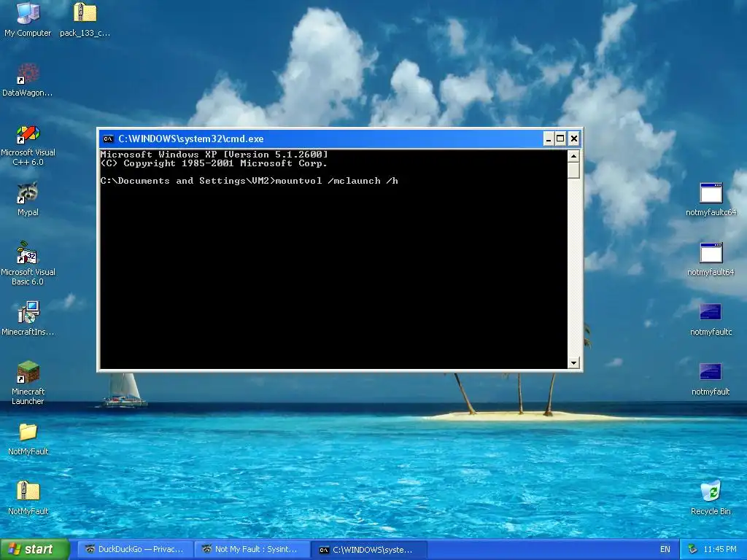Switch to DuckDuckGo taskbar window
The image size is (747, 560).
pos(134,550)
